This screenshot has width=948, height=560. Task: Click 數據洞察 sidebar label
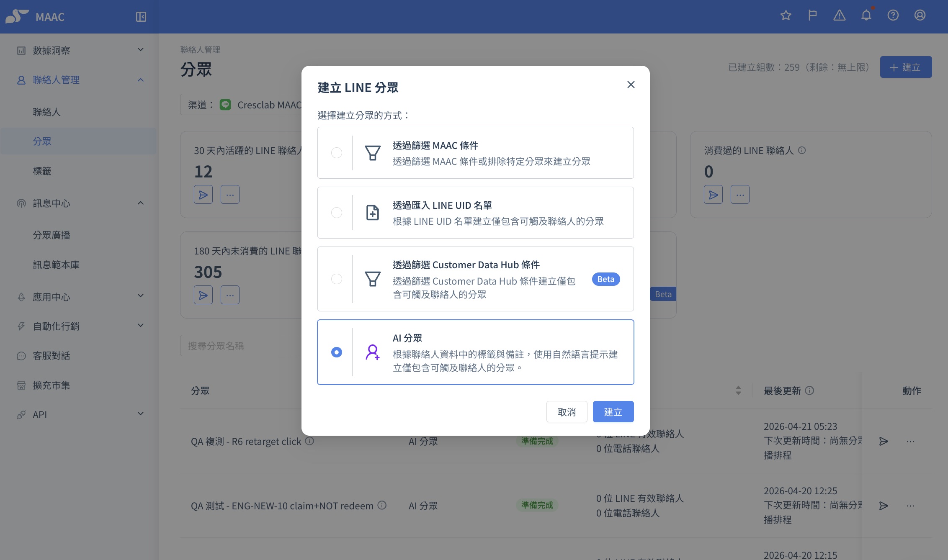[52, 50]
